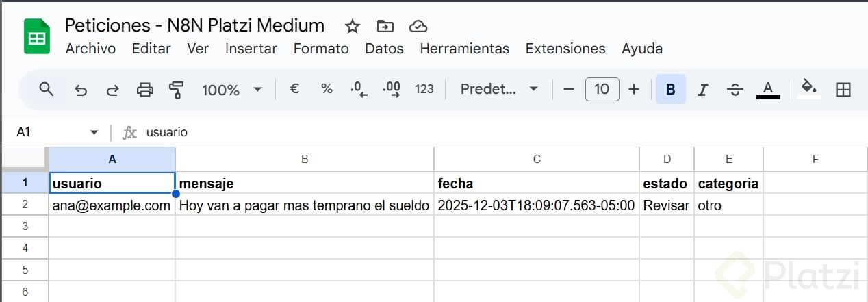Toggle strikethrough formatting
The height and width of the screenshot is (302, 868).
tap(735, 89)
